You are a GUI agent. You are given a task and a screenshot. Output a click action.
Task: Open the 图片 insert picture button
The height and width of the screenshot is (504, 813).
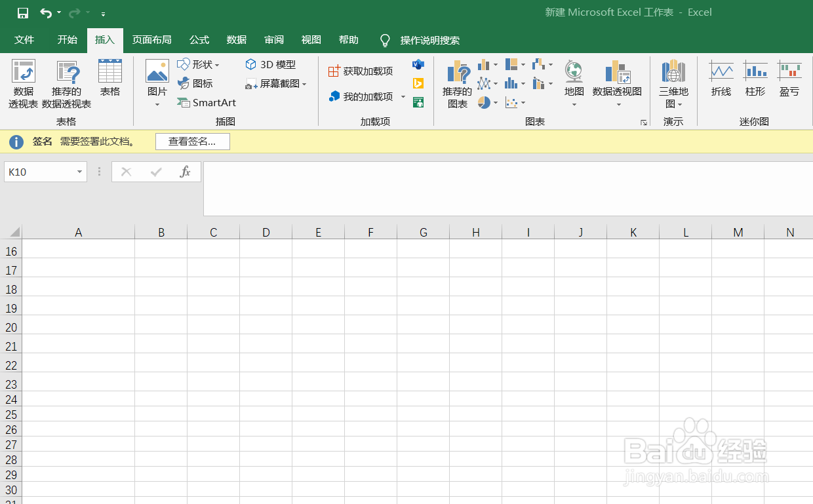pyautogui.click(x=157, y=84)
